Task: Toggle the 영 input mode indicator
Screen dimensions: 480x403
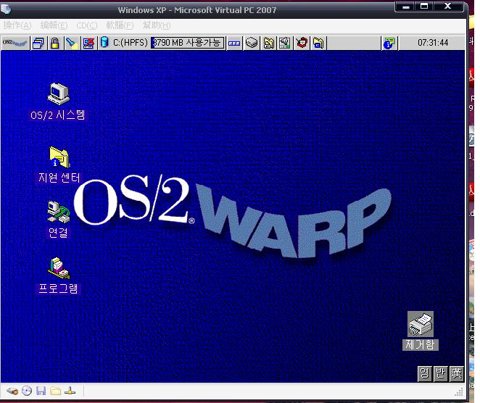Action: pyautogui.click(x=424, y=374)
